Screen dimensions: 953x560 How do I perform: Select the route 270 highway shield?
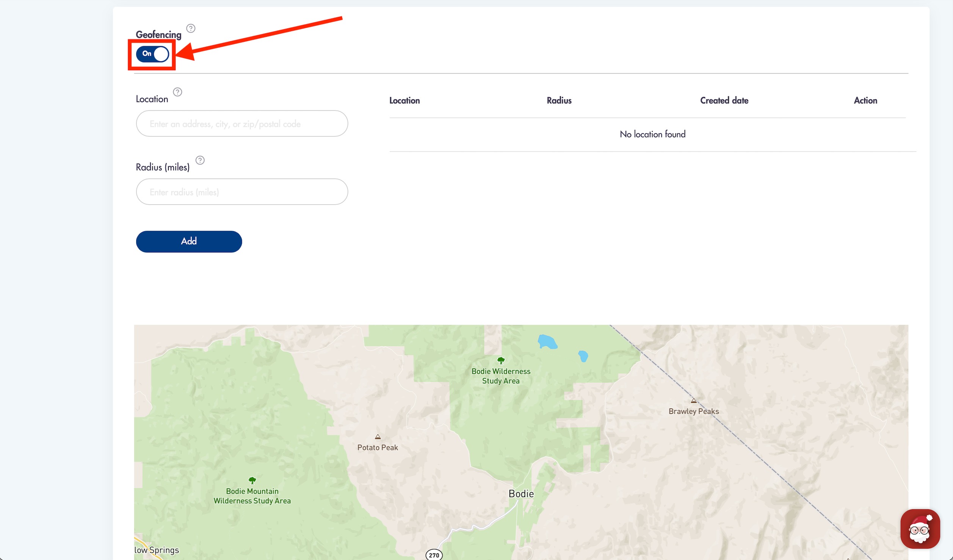pos(434,555)
